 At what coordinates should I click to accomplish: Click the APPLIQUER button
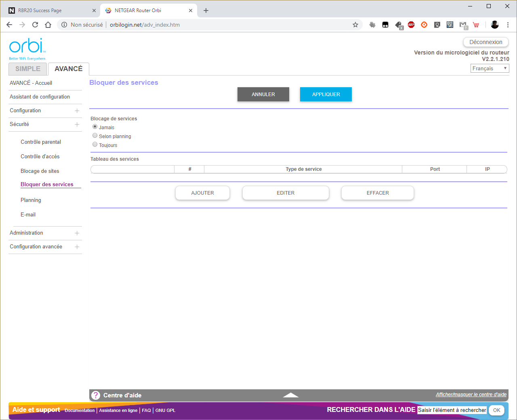(326, 94)
